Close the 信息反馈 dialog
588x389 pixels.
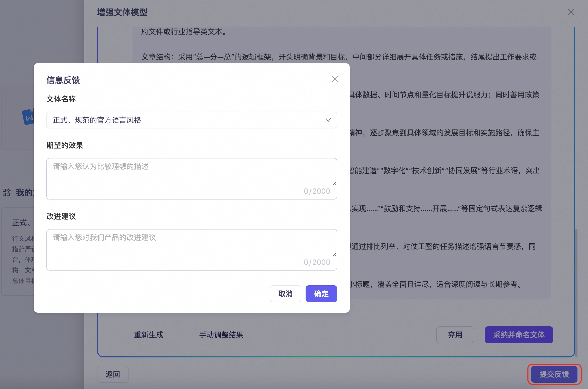pos(335,79)
